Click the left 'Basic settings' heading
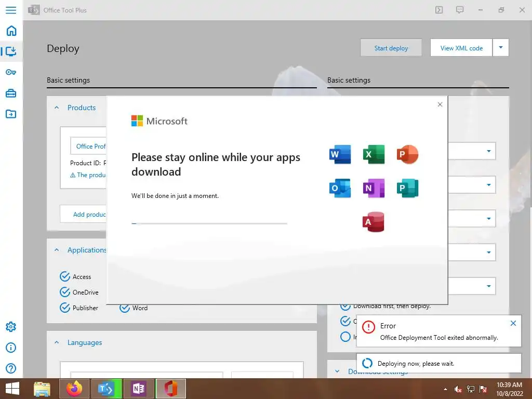This screenshot has height=399, width=532. click(x=68, y=80)
